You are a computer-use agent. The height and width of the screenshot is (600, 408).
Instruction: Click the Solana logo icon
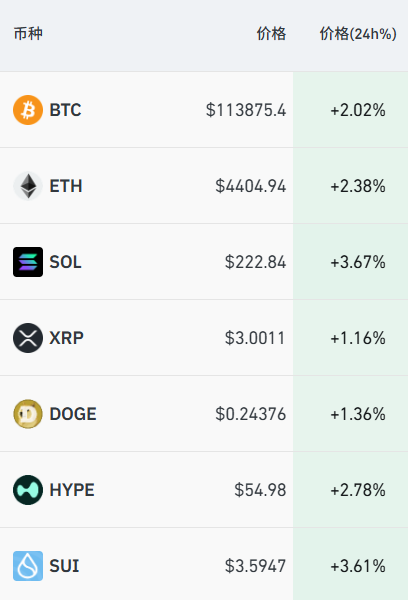[28, 262]
